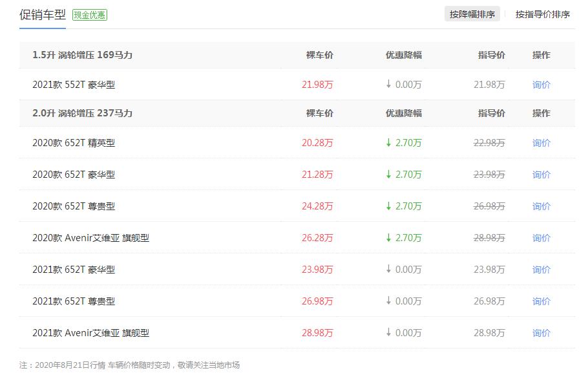Click 询价 for 2021款 652T 豪华型
Viewport: 588px width, 375px height.
(x=541, y=270)
